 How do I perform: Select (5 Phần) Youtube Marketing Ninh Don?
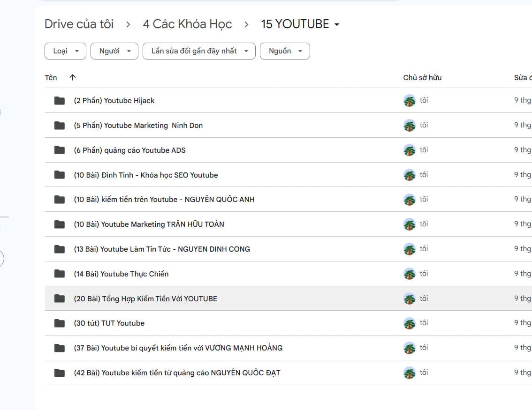pyautogui.click(x=138, y=126)
